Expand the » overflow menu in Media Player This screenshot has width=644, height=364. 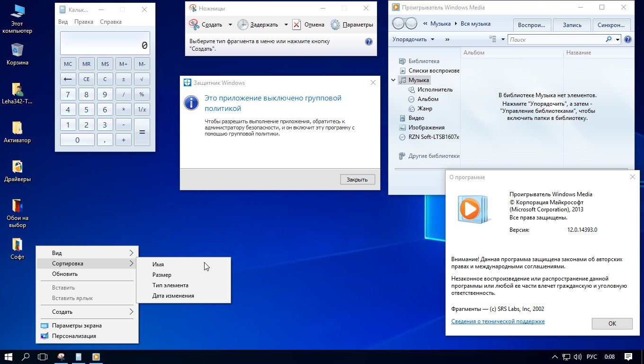pos(447,39)
